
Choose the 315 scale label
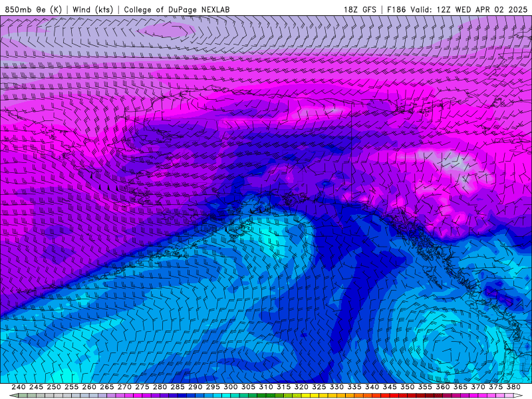pos(284,387)
